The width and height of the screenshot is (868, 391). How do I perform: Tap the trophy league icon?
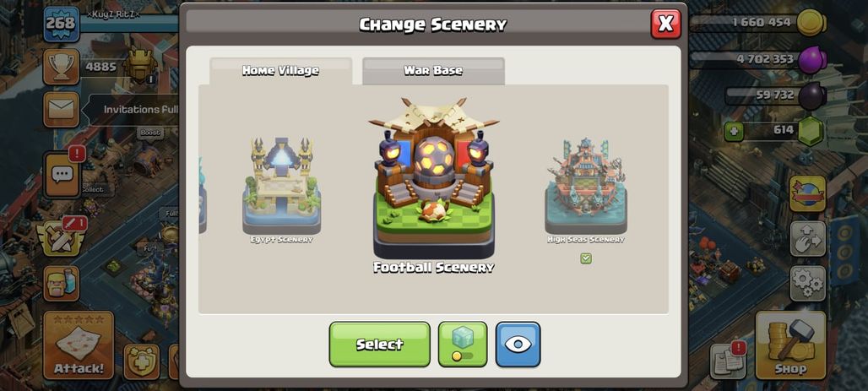(61, 67)
